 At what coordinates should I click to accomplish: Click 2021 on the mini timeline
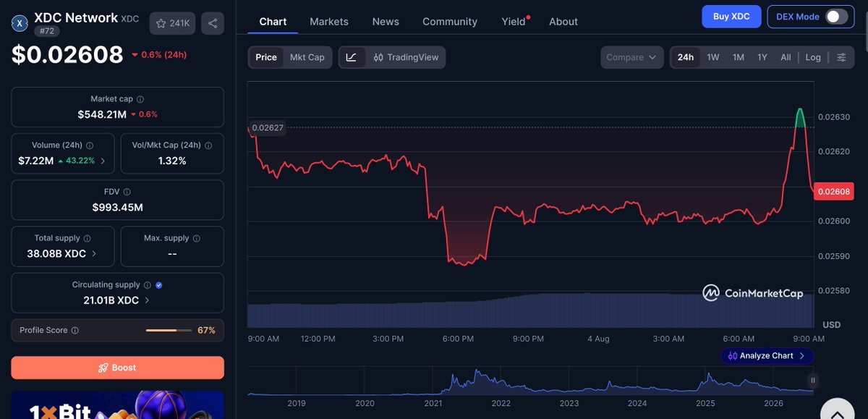(433, 403)
